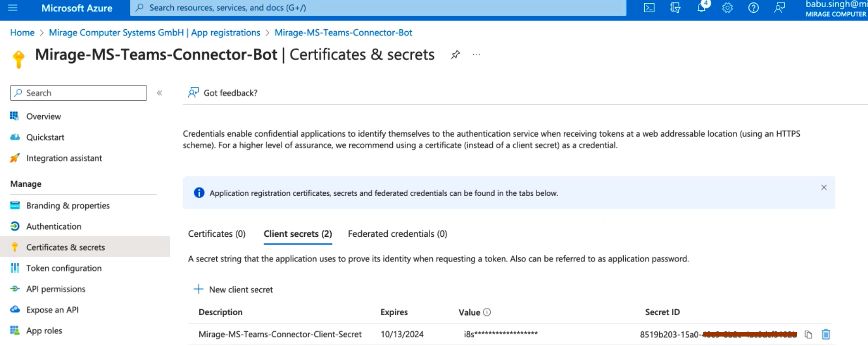Open Cloud Shell from the top bar
This screenshot has width=868, height=346.
click(649, 8)
